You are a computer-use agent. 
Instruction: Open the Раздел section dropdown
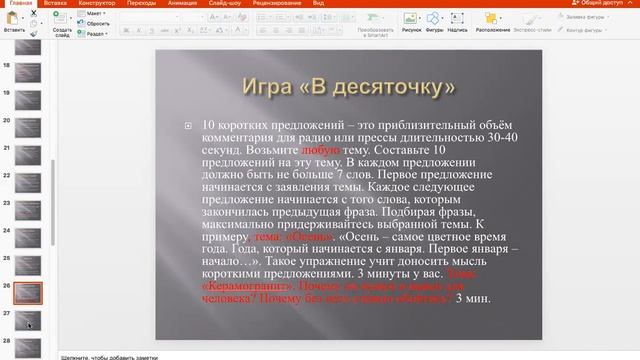click(x=93, y=34)
